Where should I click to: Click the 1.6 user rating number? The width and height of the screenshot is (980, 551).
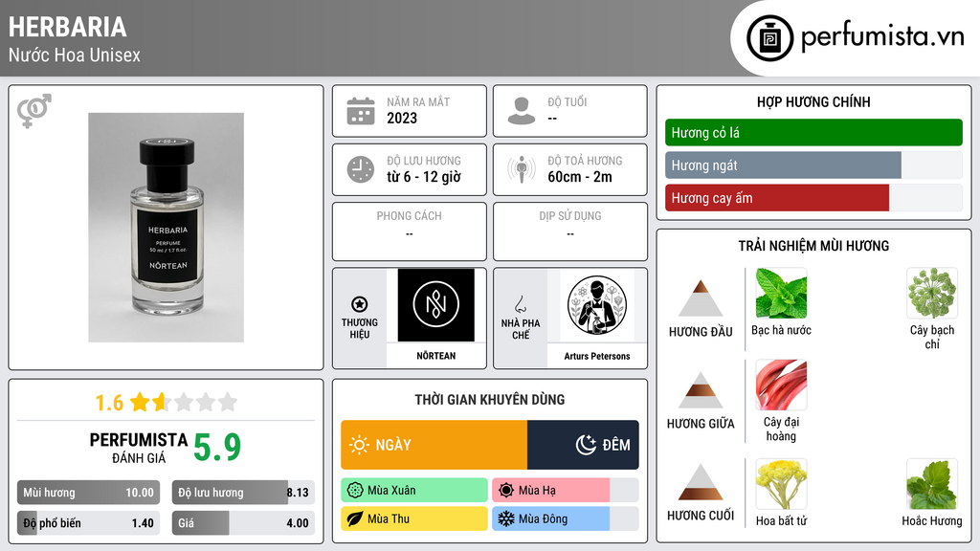click(109, 403)
